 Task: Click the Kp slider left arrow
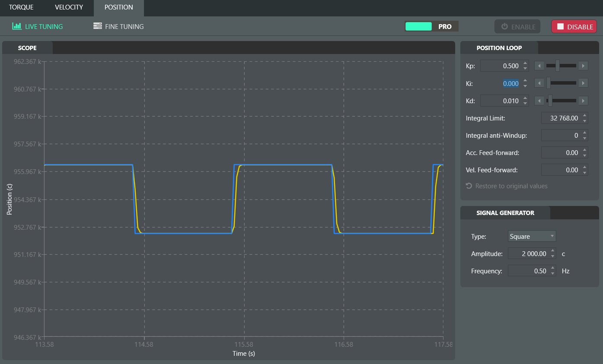[x=539, y=66]
